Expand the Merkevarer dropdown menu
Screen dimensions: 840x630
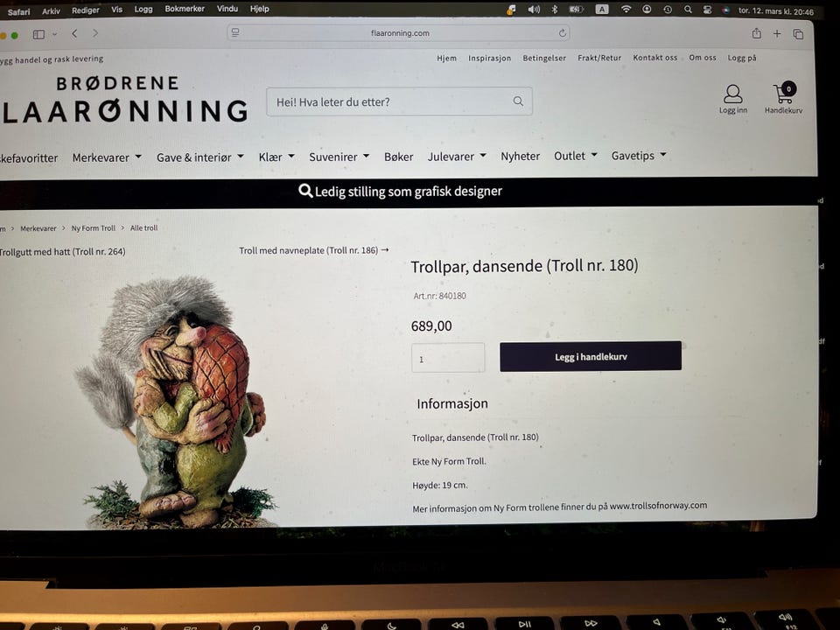click(x=107, y=157)
